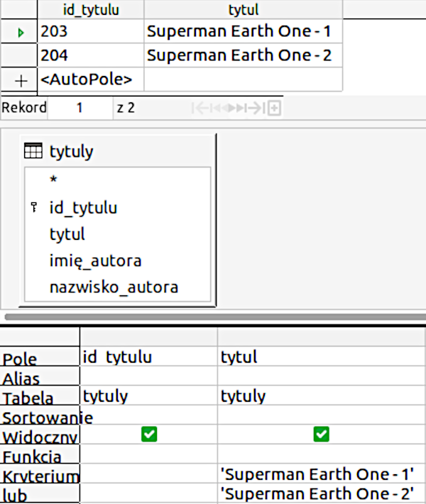Open the Pole field dropdown showing id_tytulu

148,357
